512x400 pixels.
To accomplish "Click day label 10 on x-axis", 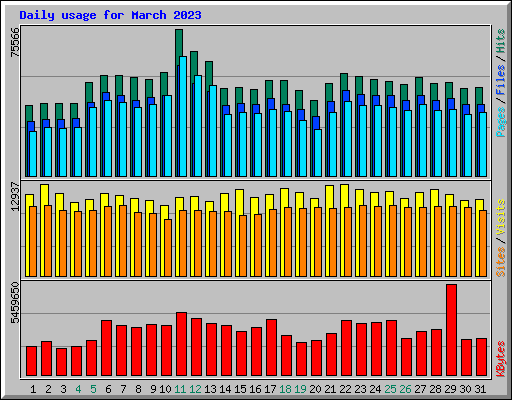I will 165,389.
